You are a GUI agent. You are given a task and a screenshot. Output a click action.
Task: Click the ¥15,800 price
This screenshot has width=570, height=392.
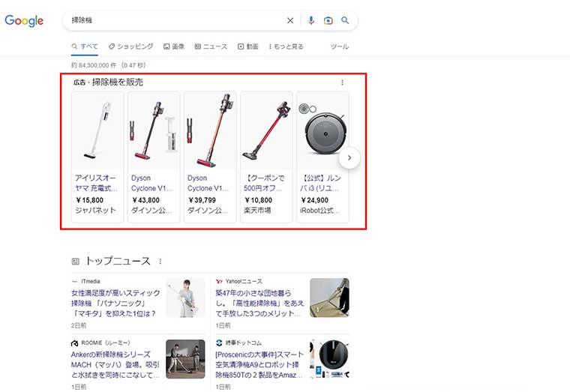[x=89, y=200]
